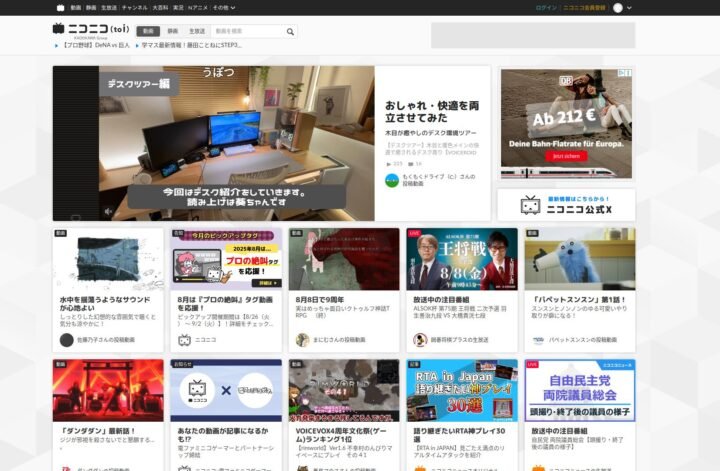The height and width of the screenshot is (471, 720).
Task: Open 生放送 in the black top bar
Action: pos(109,8)
